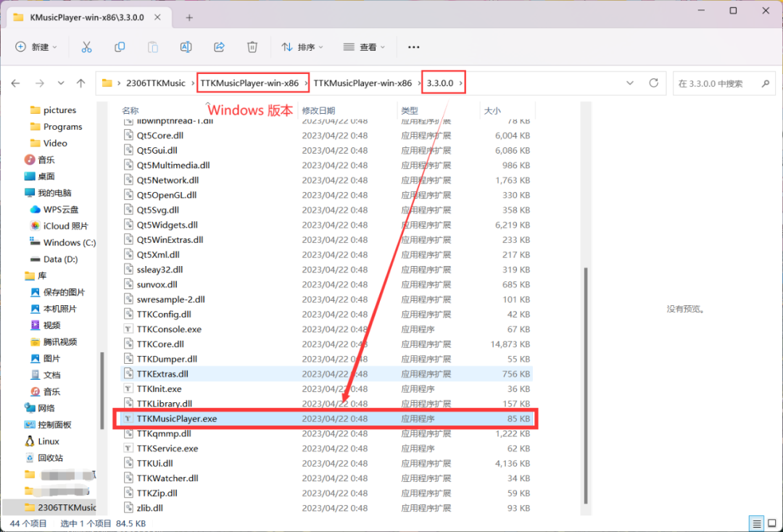Screen dimensions: 783x532
Task: Click the Cut scissors icon
Action: point(86,47)
